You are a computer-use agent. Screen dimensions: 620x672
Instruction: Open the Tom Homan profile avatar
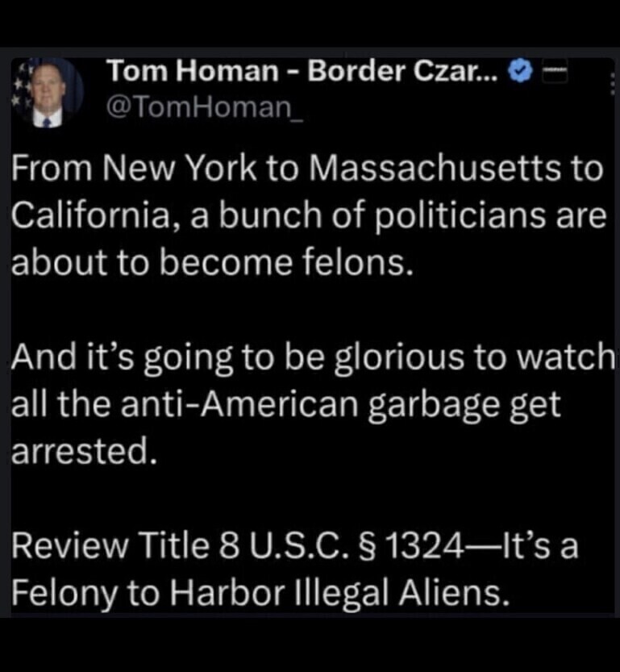48,93
